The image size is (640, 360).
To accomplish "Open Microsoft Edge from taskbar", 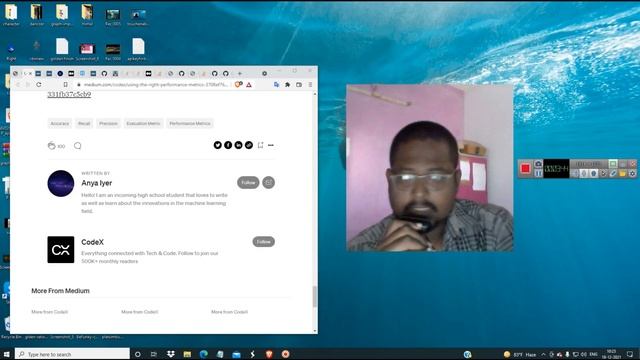I will (203, 354).
